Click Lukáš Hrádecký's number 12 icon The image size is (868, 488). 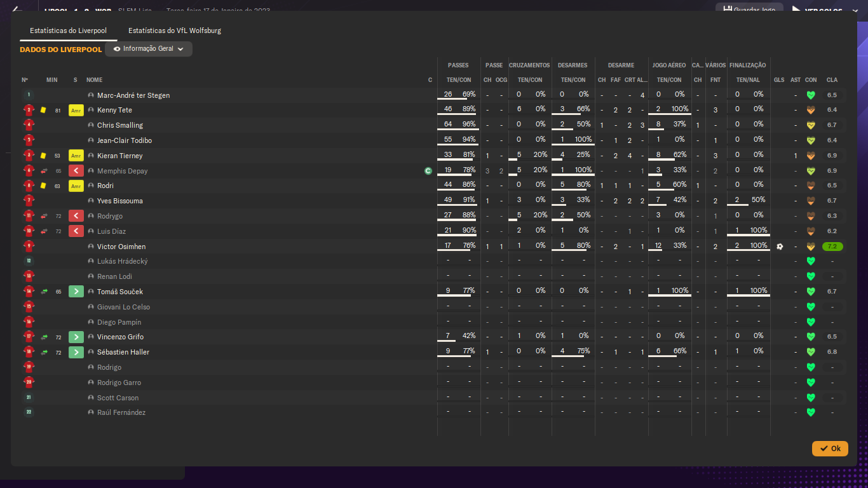[x=29, y=261]
